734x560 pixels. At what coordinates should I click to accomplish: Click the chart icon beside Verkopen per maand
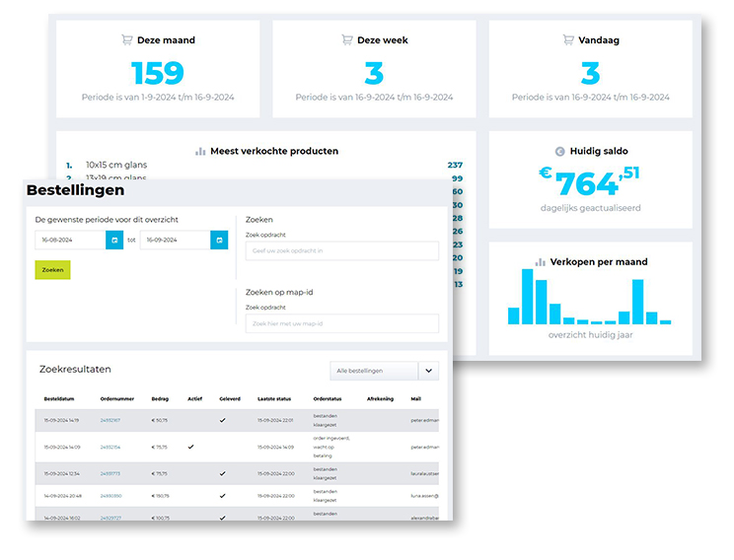(x=540, y=262)
